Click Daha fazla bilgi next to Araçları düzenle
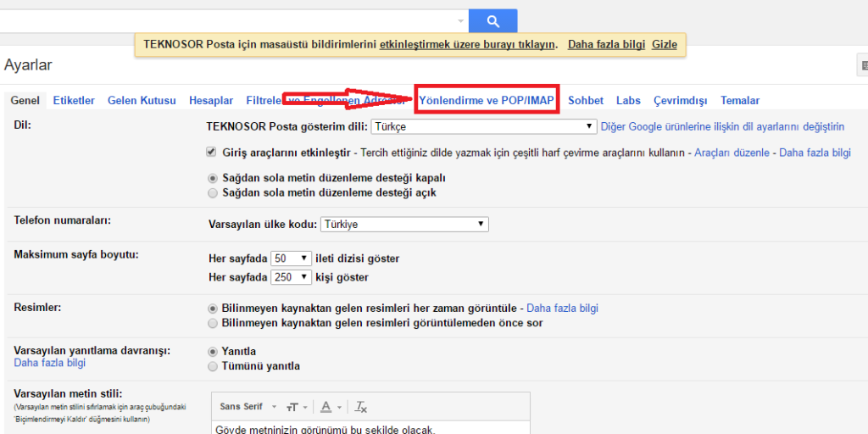This screenshot has height=434, width=868. 815,153
